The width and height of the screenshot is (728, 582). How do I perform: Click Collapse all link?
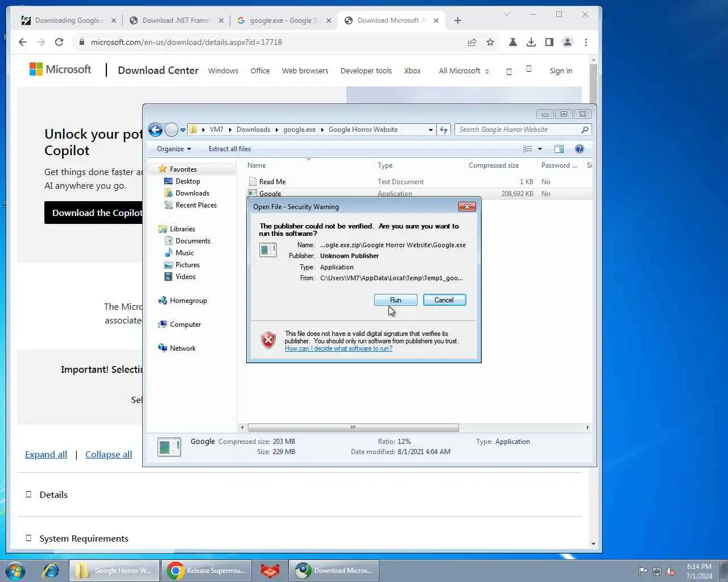pyautogui.click(x=109, y=454)
